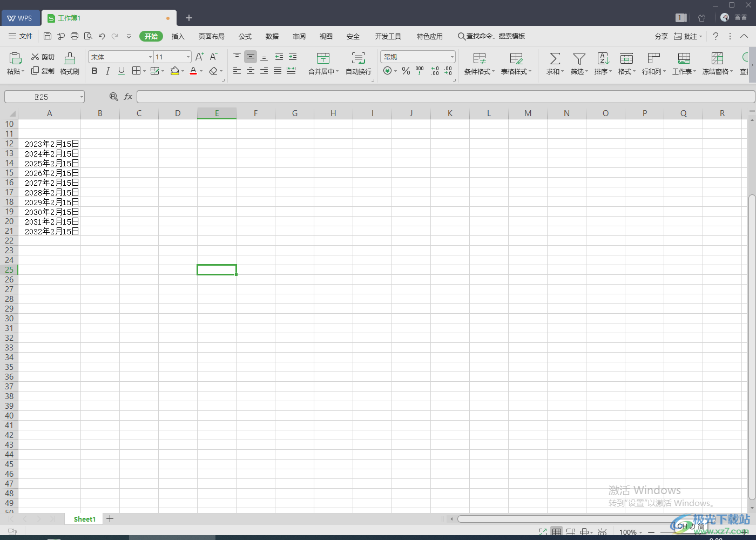
Task: Undo the last action
Action: (x=102, y=36)
